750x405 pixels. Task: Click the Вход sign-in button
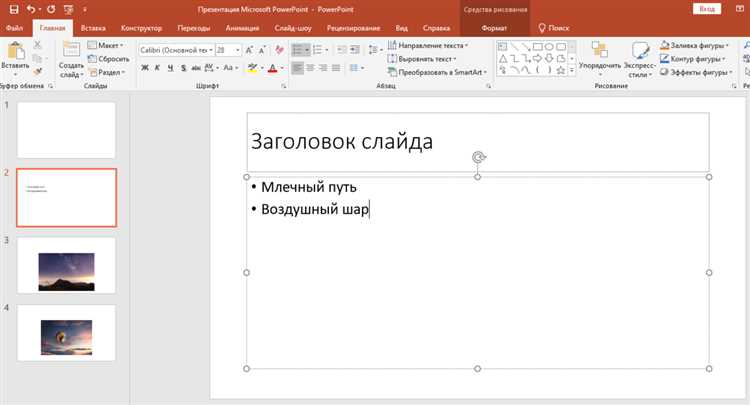point(706,9)
